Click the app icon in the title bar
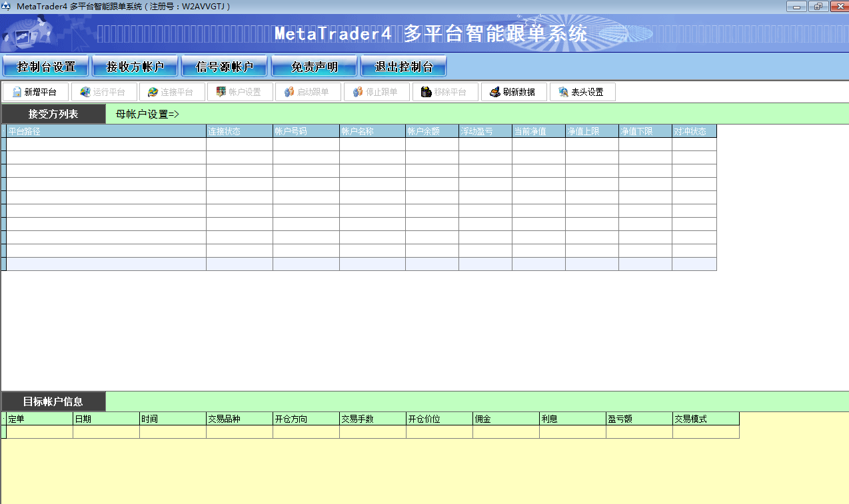The width and height of the screenshot is (849, 504). click(x=7, y=6)
